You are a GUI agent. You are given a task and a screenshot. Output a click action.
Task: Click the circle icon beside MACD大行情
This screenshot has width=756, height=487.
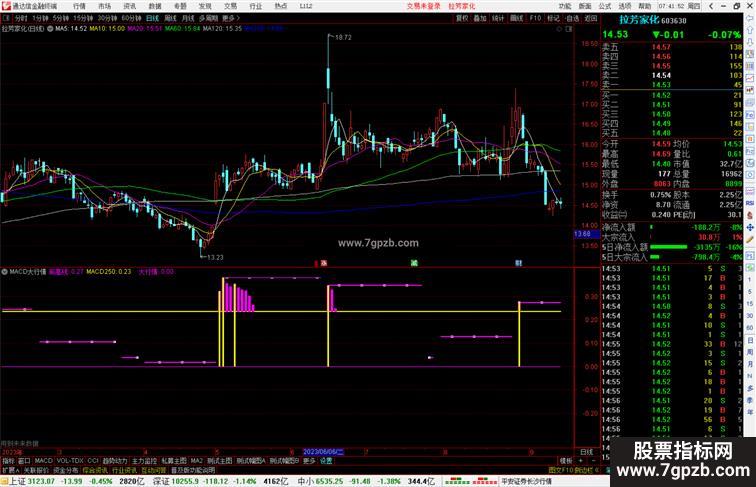pos(4,272)
